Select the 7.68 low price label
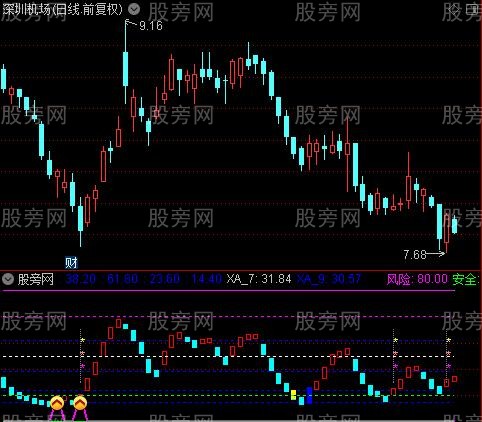The height and width of the screenshot is (422, 482). click(x=415, y=255)
